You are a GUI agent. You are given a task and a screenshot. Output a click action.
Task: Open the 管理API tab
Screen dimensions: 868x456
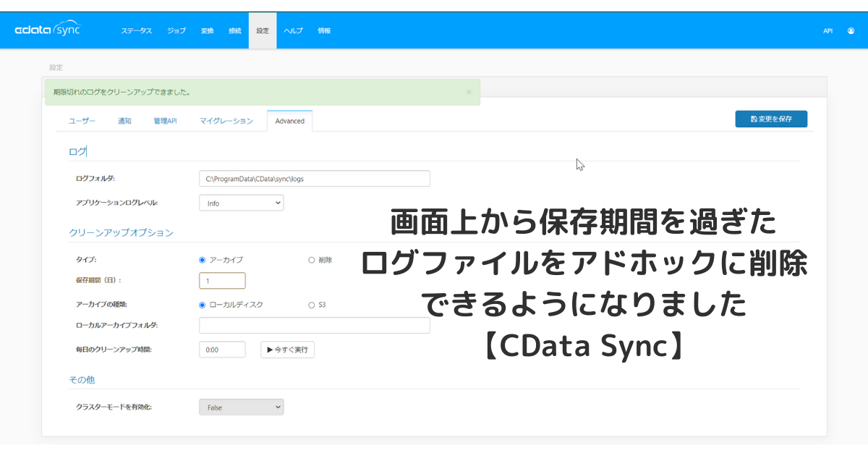coord(165,121)
